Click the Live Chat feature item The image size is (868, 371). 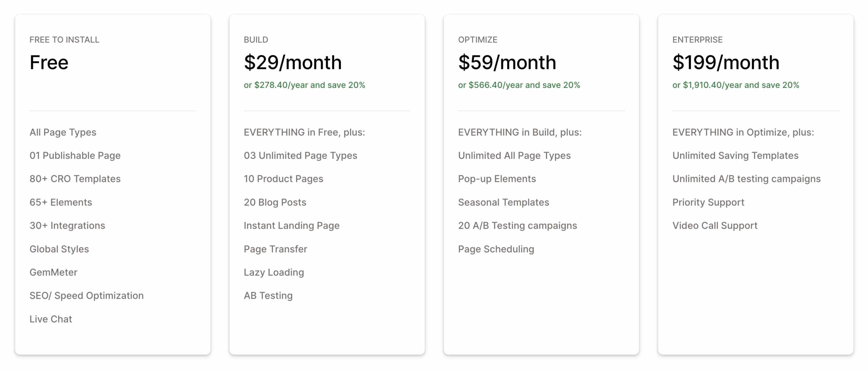tap(51, 319)
